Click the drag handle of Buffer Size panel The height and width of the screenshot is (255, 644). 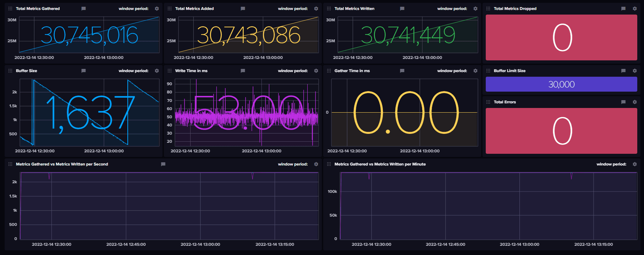point(10,71)
